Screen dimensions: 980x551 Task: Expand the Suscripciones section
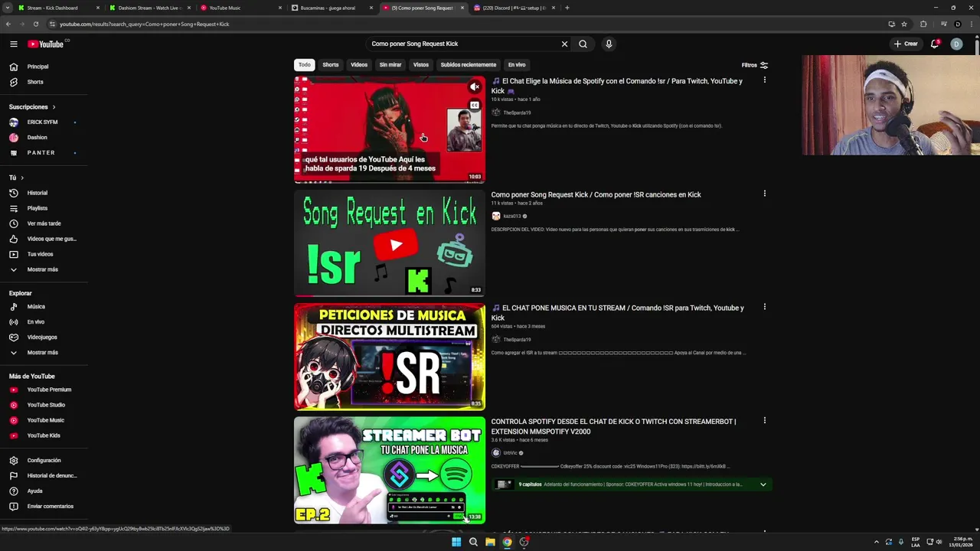click(32, 107)
